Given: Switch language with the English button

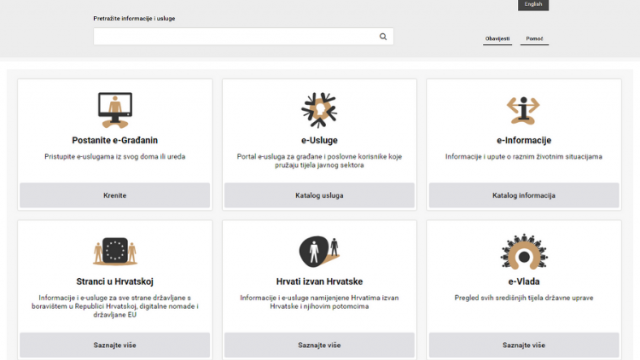Looking at the screenshot, I should point(533,4).
